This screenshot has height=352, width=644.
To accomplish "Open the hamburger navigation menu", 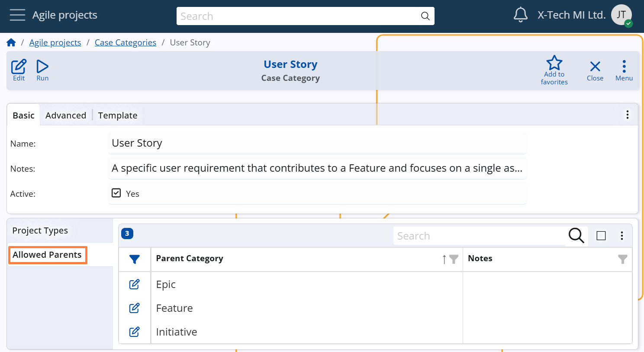I will tap(17, 15).
